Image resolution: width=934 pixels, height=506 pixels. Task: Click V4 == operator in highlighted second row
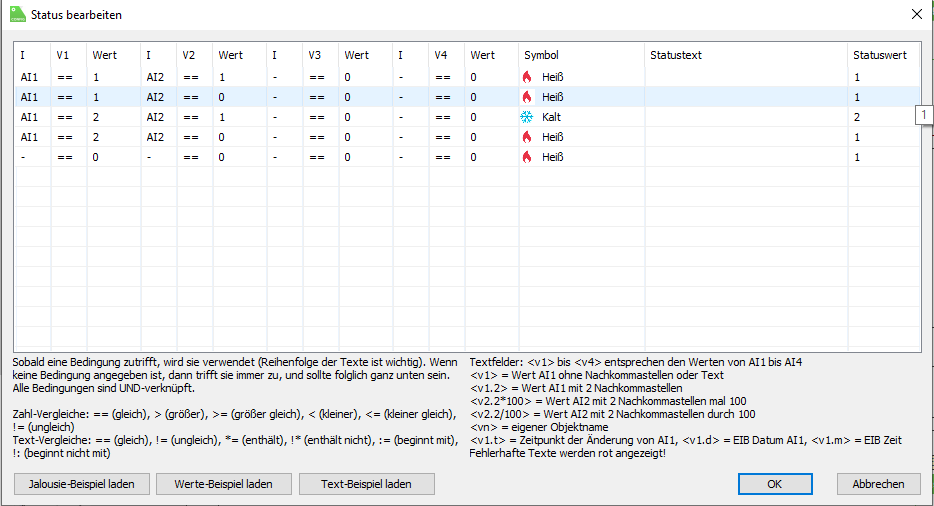point(443,97)
